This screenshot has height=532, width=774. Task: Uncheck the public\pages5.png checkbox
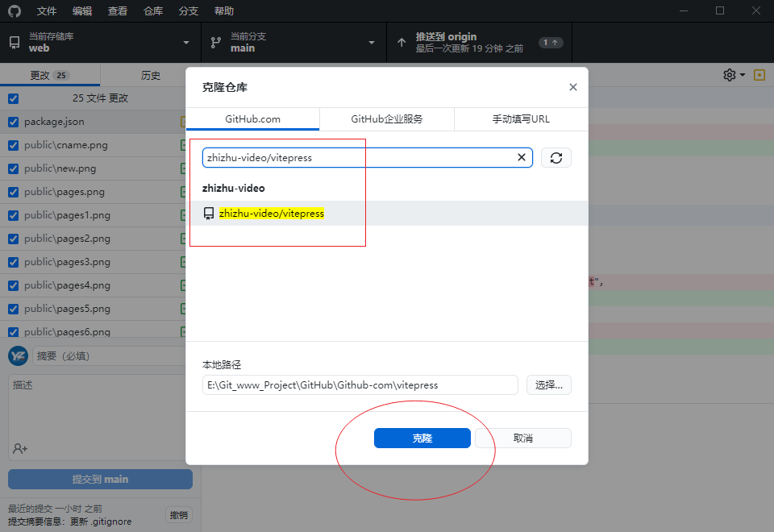14,309
